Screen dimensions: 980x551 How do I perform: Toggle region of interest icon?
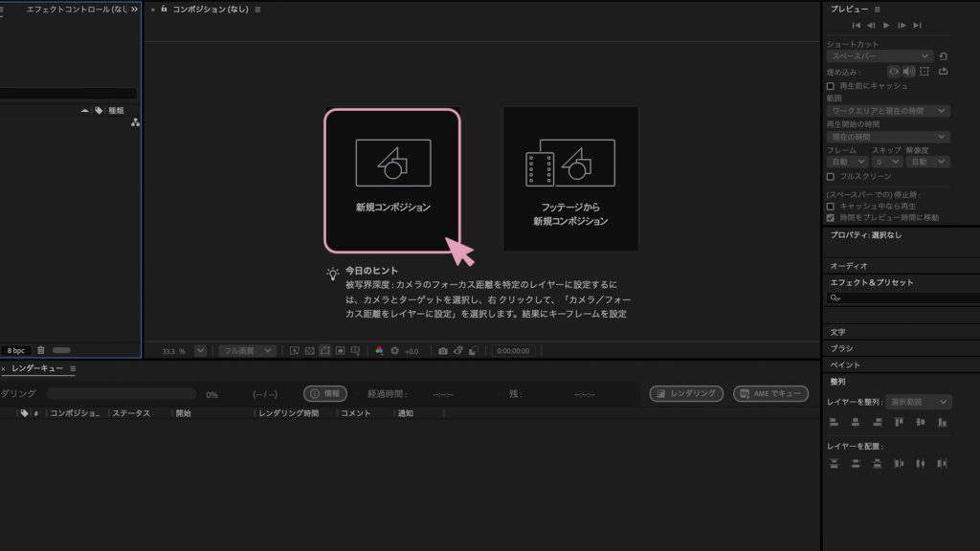pyautogui.click(x=340, y=351)
